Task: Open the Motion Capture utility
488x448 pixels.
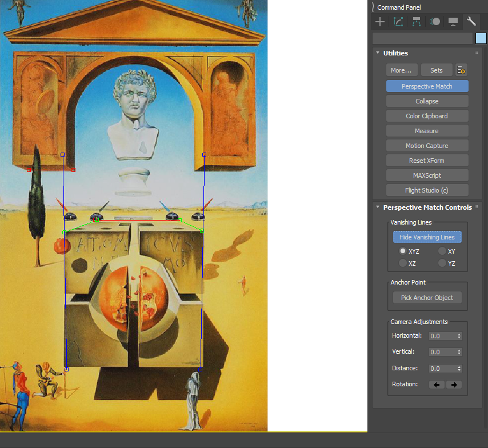Action: click(x=427, y=146)
